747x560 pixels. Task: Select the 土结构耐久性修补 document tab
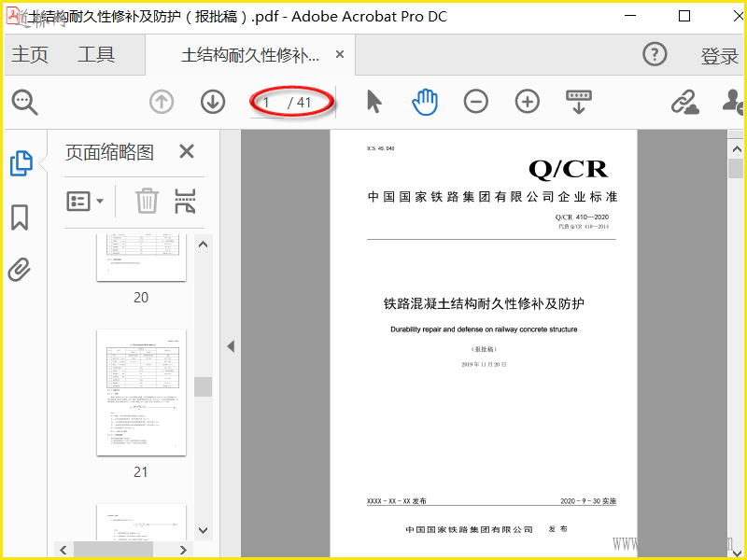pyautogui.click(x=250, y=55)
